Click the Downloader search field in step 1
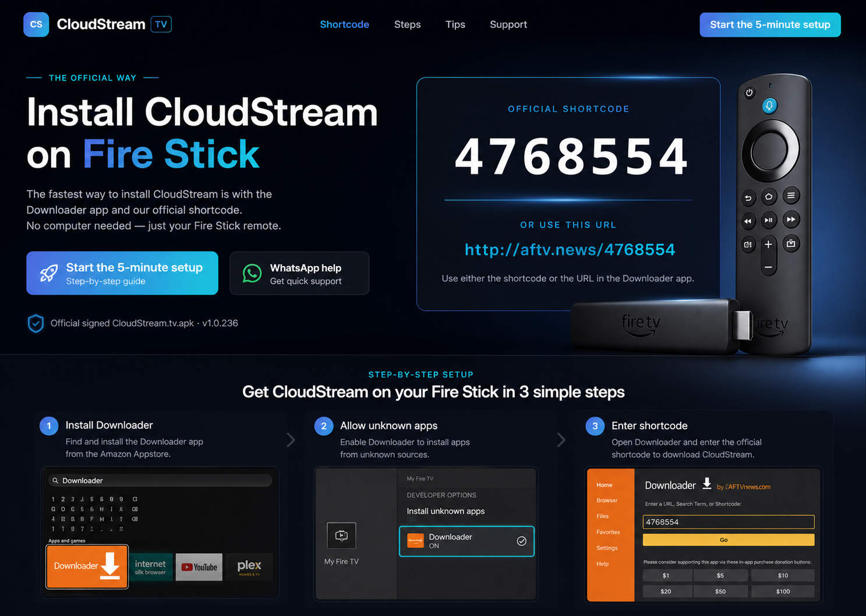 [160, 480]
